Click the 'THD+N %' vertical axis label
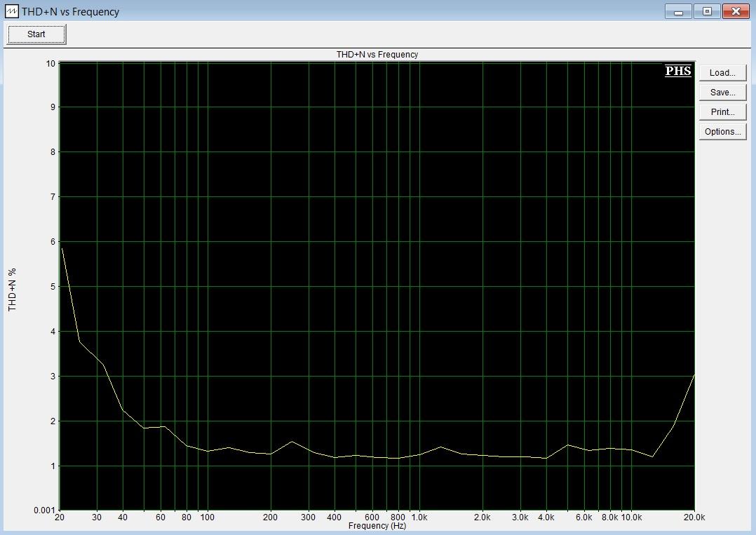 coord(12,289)
